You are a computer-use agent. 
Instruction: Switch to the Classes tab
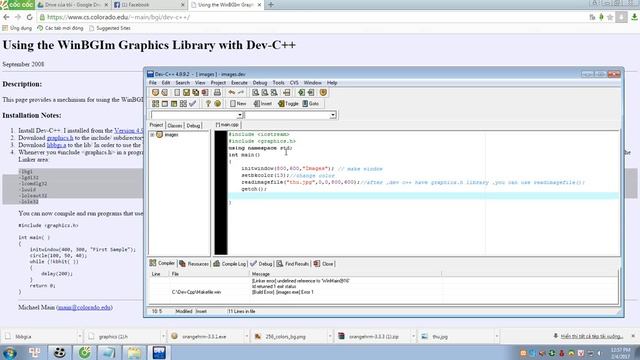(x=175, y=126)
